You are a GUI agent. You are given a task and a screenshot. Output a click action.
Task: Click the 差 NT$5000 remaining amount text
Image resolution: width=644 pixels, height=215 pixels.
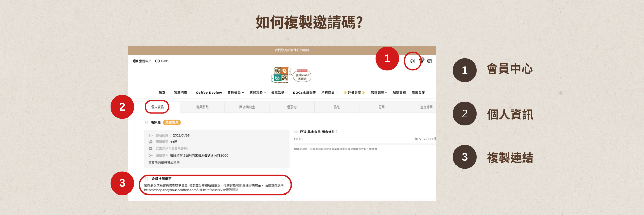425,139
